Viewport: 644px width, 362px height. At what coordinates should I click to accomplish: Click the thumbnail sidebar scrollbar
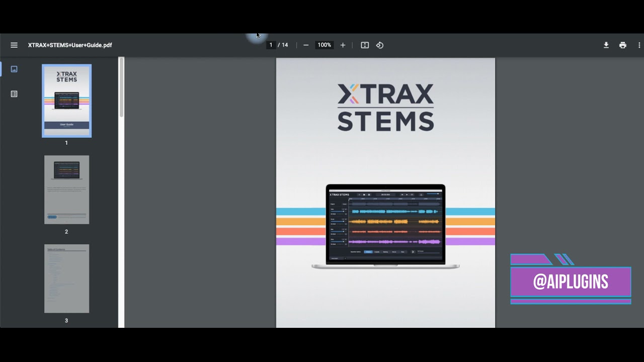coord(121,88)
